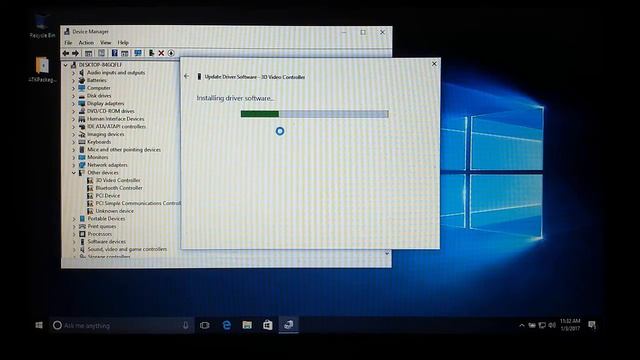Click the Back arrow in Device Manager toolbar
The image size is (640, 360).
coord(66,53)
